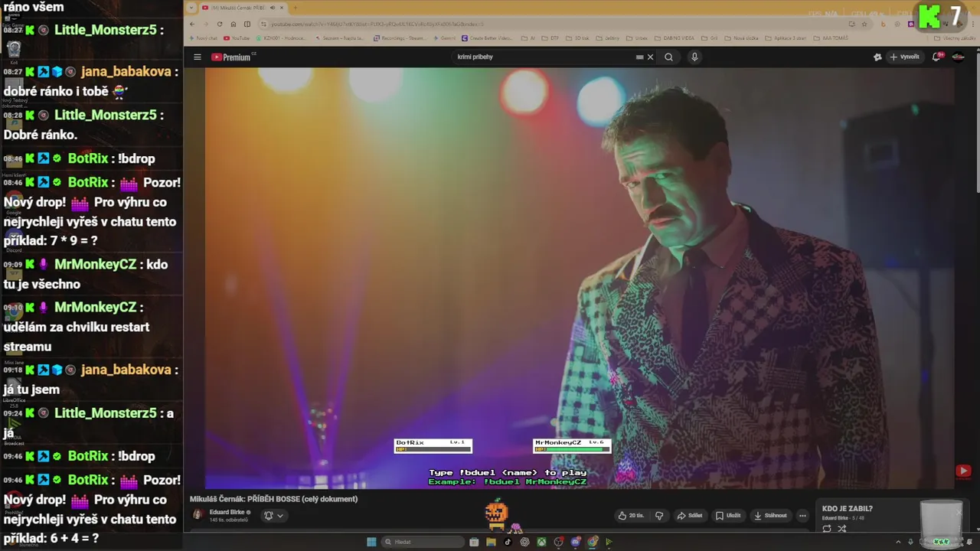980x551 pixels.
Task: Open the DABING VIDEA bookmark folder
Action: 674,37
